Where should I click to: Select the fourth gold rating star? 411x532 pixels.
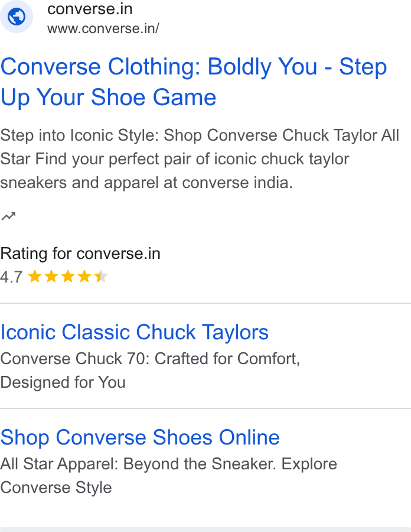pos(84,276)
